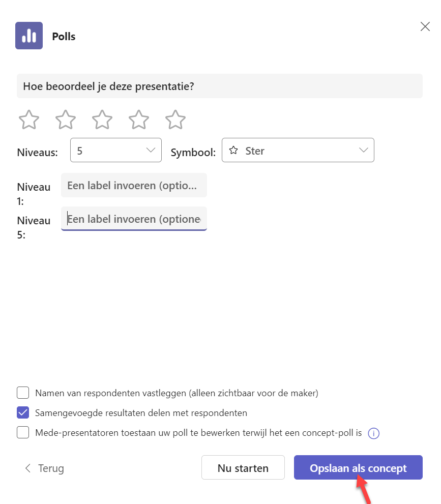Click the Niveau 5 label field
Viewport: 441px width, 504px height.
(x=134, y=219)
